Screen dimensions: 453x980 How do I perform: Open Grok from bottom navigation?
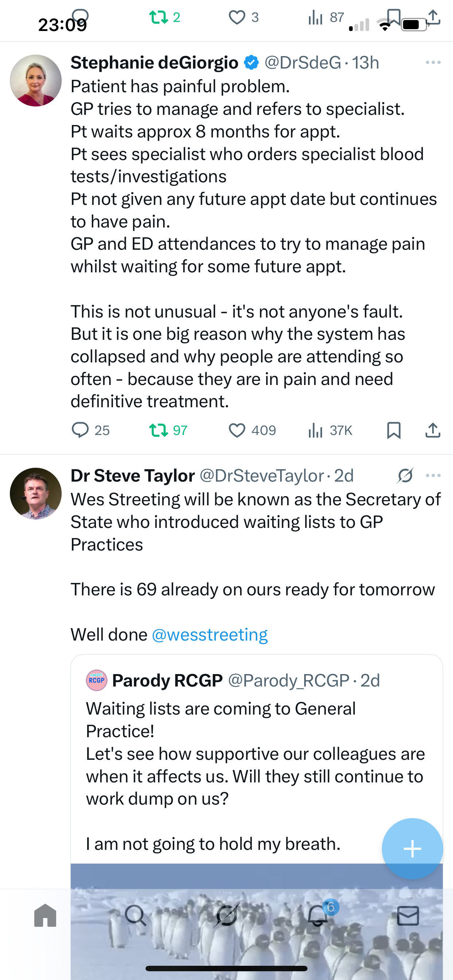pos(226,915)
